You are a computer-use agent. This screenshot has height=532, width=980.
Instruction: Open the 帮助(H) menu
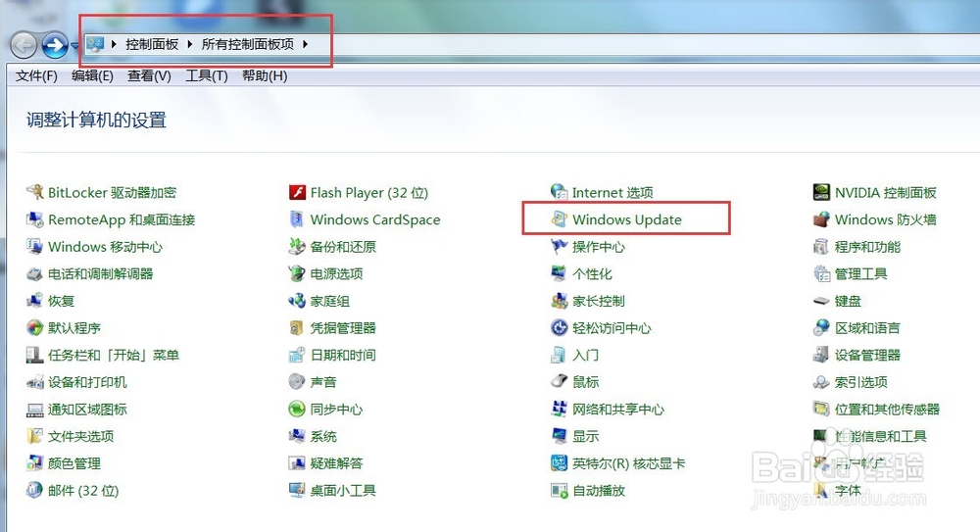click(x=265, y=76)
